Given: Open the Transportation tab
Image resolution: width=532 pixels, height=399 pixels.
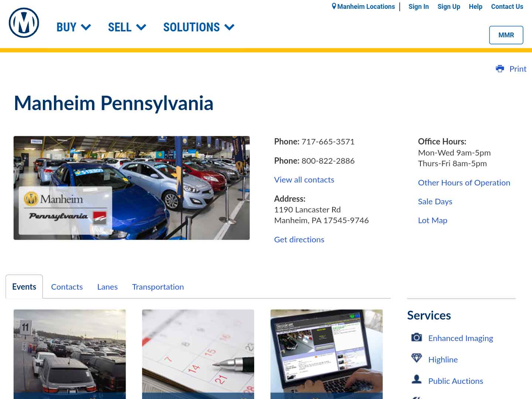Looking at the screenshot, I should pyautogui.click(x=158, y=287).
